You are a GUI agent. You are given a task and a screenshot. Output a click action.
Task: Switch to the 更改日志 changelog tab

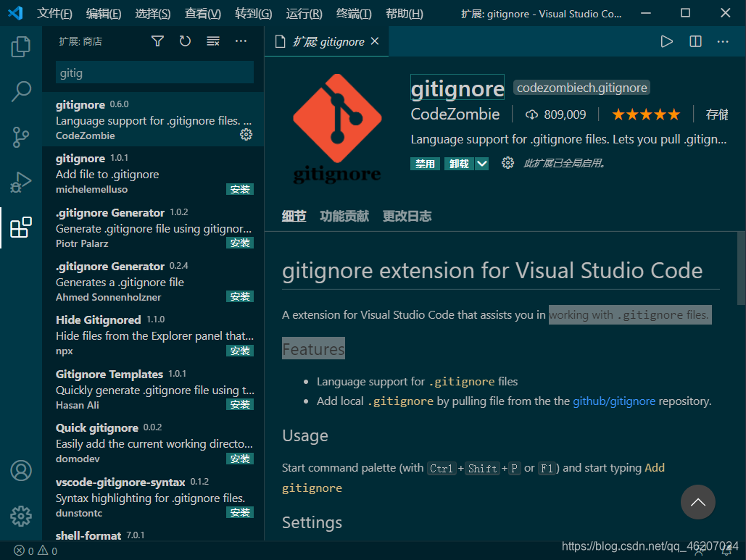[407, 217]
